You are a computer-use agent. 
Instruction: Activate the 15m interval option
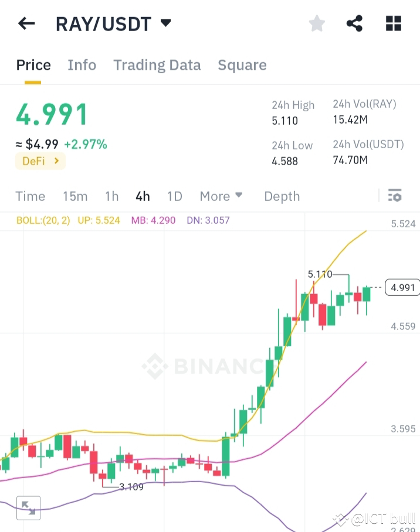pos(75,196)
